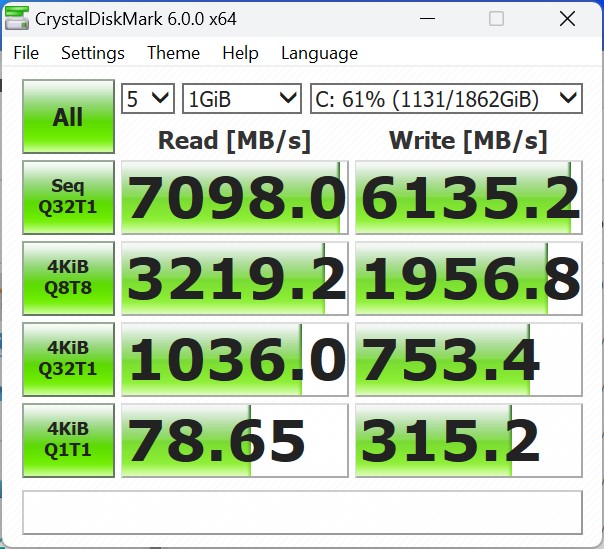This screenshot has width=604, height=549.
Task: Expand the test count dropdown showing 5
Action: (x=148, y=99)
